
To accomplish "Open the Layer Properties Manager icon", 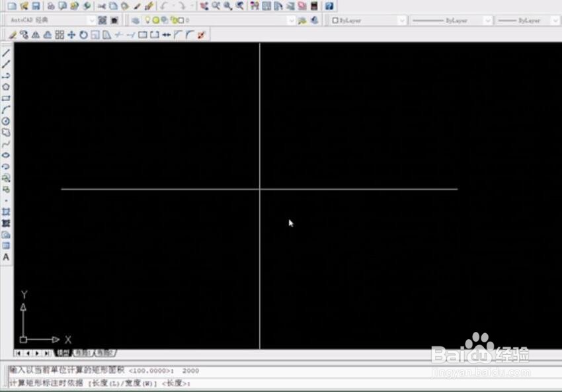I will pos(136,20).
